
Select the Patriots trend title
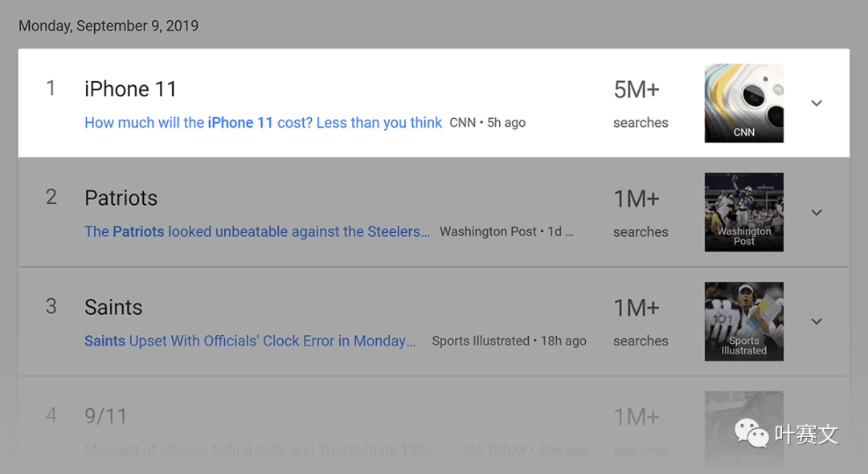121,198
